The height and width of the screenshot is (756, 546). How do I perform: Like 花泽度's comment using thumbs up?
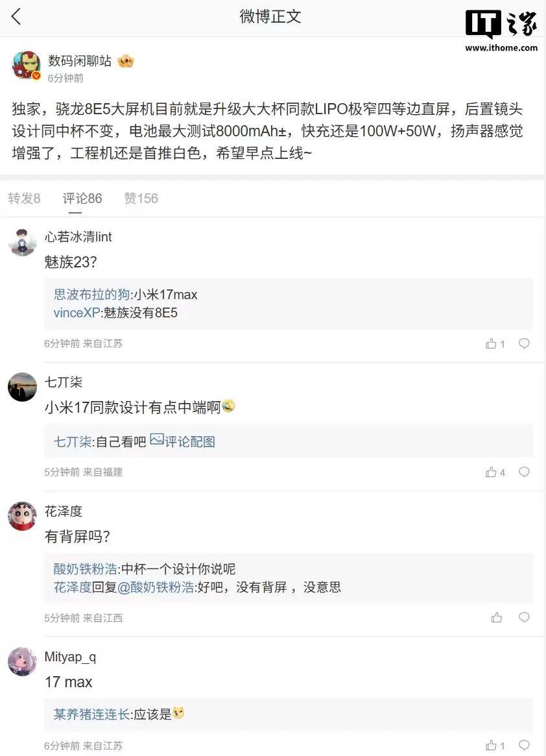click(495, 618)
